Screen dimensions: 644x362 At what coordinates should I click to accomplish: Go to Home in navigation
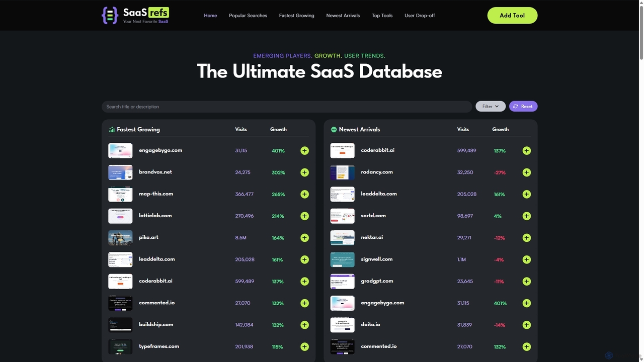tap(210, 16)
